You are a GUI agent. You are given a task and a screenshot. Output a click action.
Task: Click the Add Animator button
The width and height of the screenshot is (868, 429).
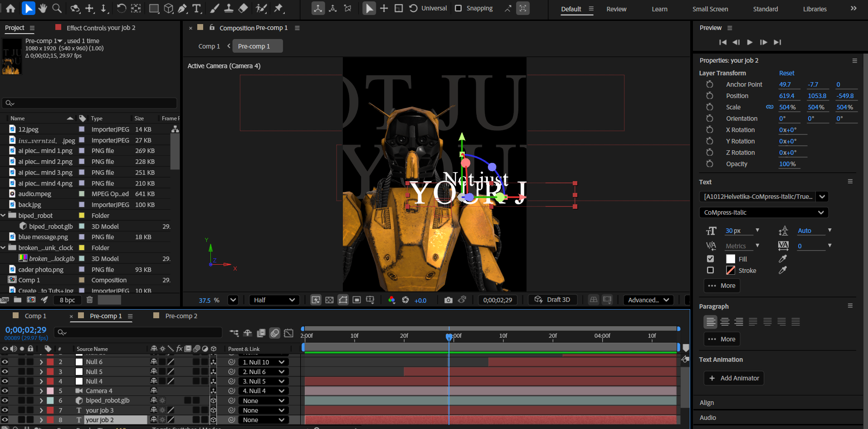(x=734, y=378)
